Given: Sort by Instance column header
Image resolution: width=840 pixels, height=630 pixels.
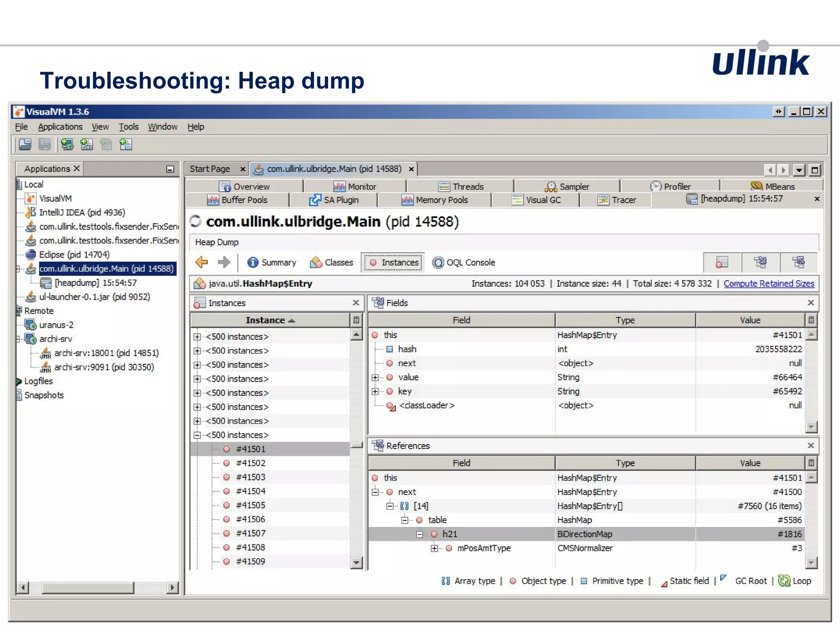Looking at the screenshot, I should click(270, 320).
